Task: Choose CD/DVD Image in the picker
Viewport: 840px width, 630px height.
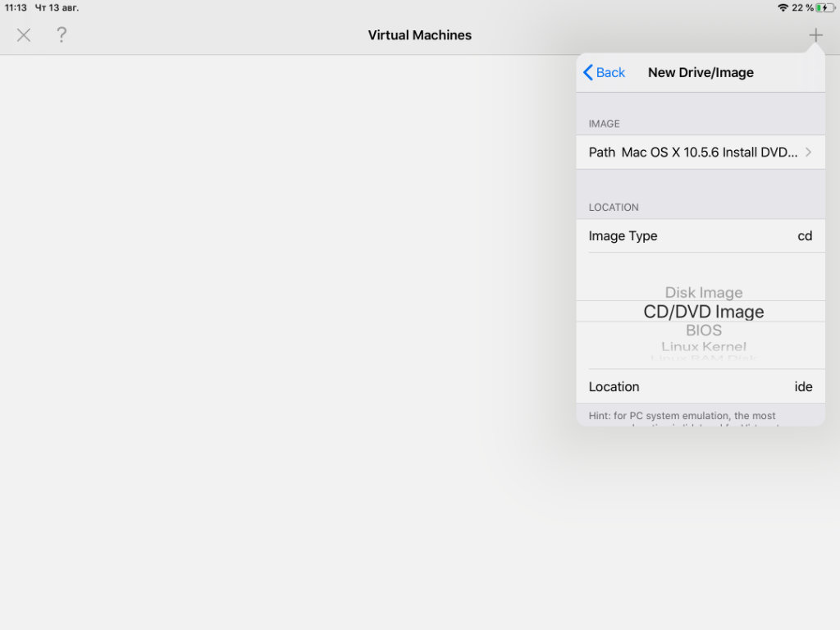Action: 704,312
